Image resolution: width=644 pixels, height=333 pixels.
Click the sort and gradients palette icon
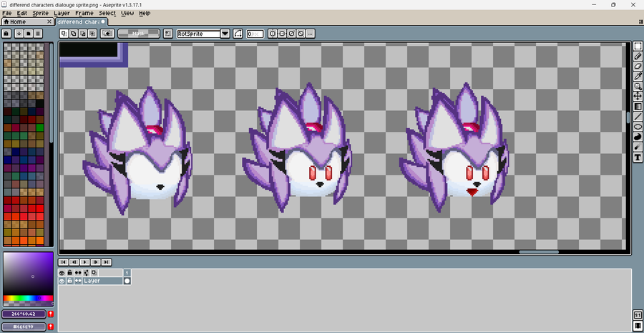(x=19, y=33)
